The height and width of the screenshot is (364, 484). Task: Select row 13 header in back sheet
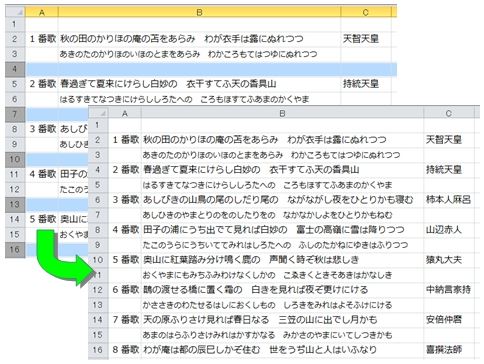click(x=15, y=204)
